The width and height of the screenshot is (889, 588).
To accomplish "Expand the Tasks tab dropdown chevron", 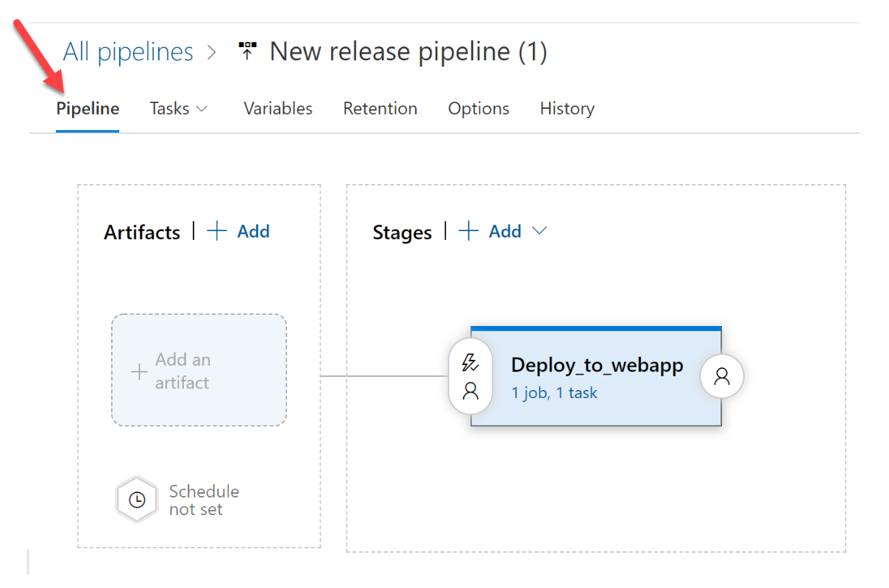I will pyautogui.click(x=204, y=108).
